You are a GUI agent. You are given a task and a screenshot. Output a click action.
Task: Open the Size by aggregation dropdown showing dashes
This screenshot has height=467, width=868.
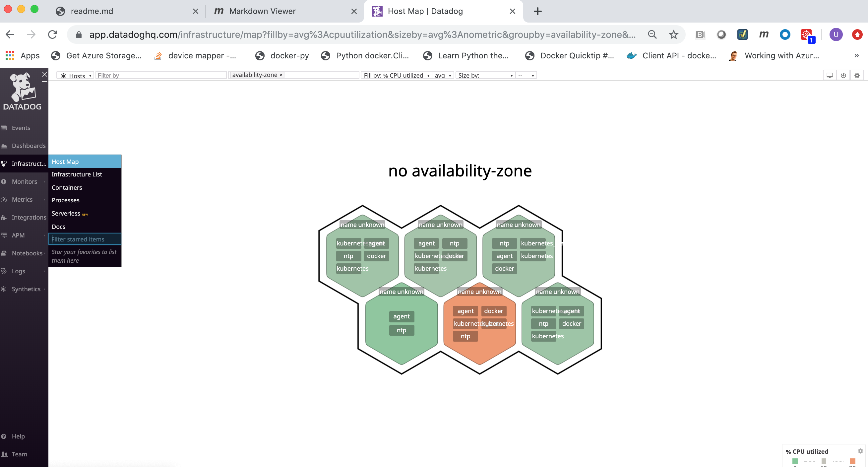click(x=526, y=75)
